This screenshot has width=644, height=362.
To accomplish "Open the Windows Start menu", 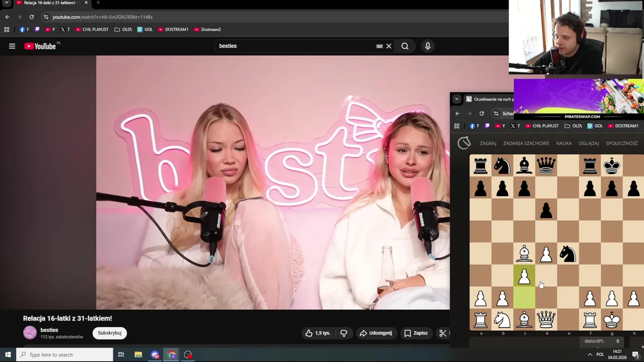I will point(8,355).
